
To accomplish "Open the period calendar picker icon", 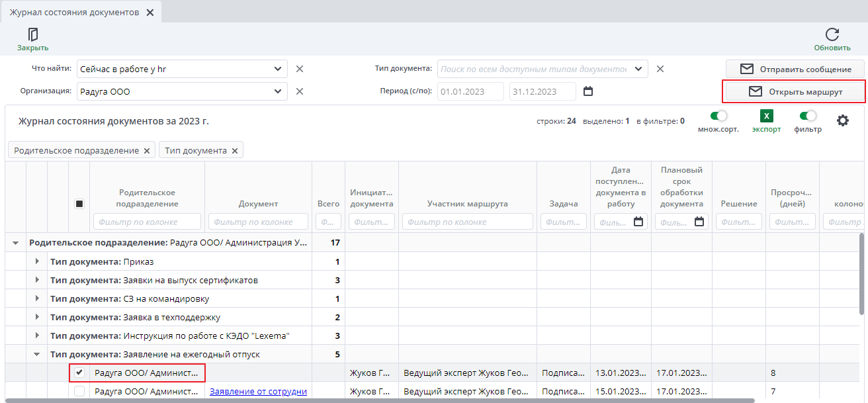I will point(587,91).
